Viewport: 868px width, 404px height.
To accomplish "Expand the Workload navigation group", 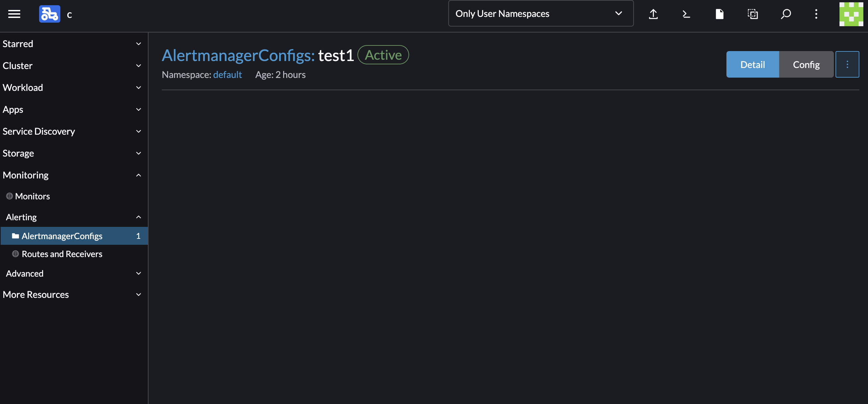I will pos(138,88).
